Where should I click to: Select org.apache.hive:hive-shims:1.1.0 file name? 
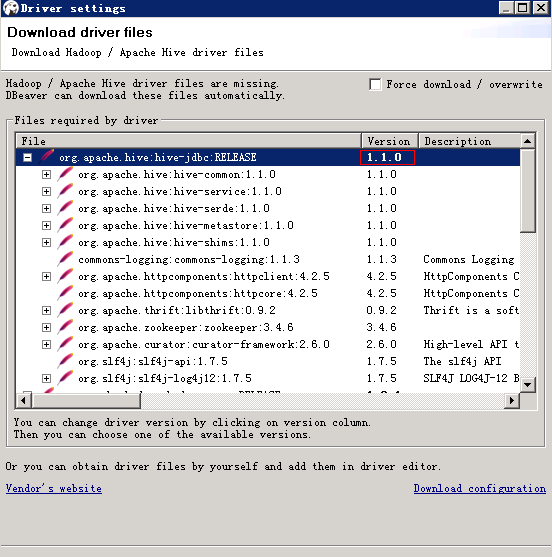coord(174,242)
